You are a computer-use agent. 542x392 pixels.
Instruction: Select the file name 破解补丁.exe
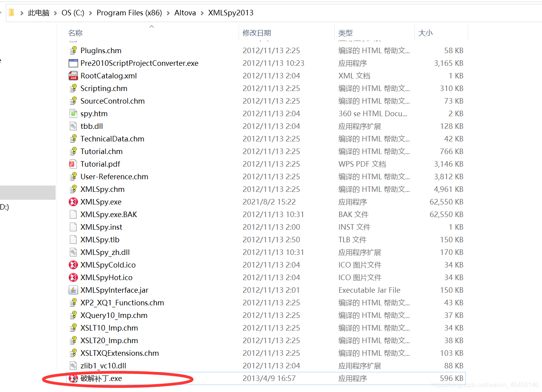pyautogui.click(x=101, y=378)
